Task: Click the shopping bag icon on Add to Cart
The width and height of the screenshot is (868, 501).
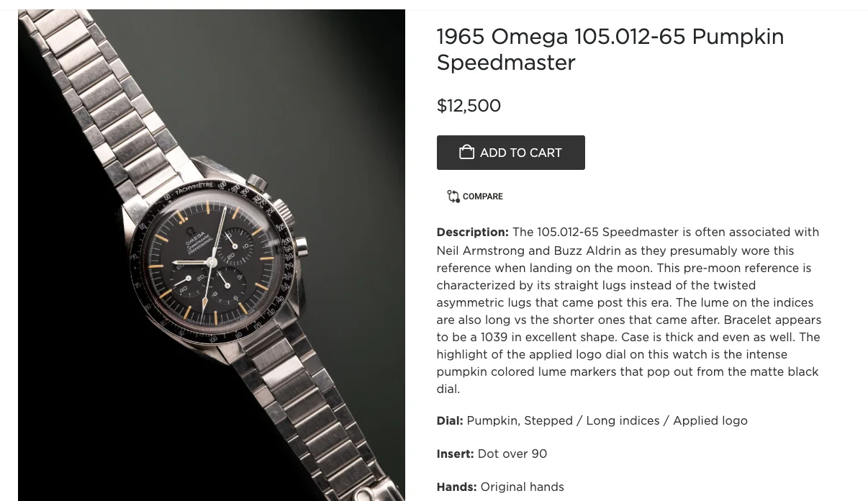Action: point(466,152)
